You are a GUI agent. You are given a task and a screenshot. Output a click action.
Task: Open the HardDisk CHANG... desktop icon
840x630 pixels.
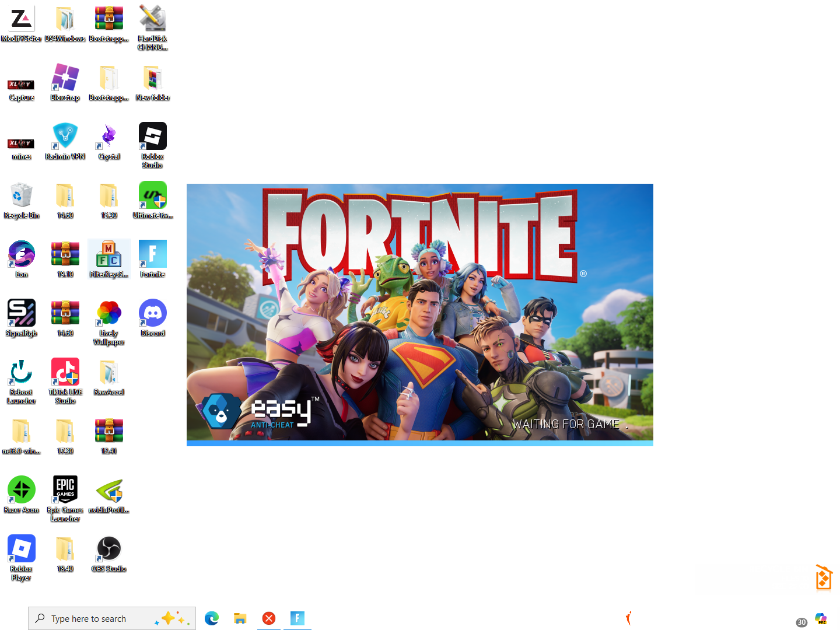153,27
